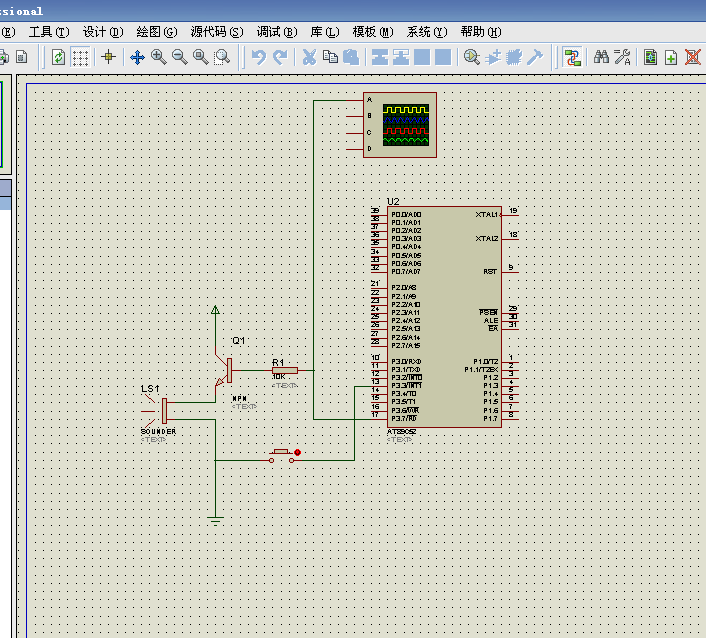Image resolution: width=706 pixels, height=638 pixels.
Task: Select the U2 AT89C52 microcontroller body
Action: click(444, 317)
